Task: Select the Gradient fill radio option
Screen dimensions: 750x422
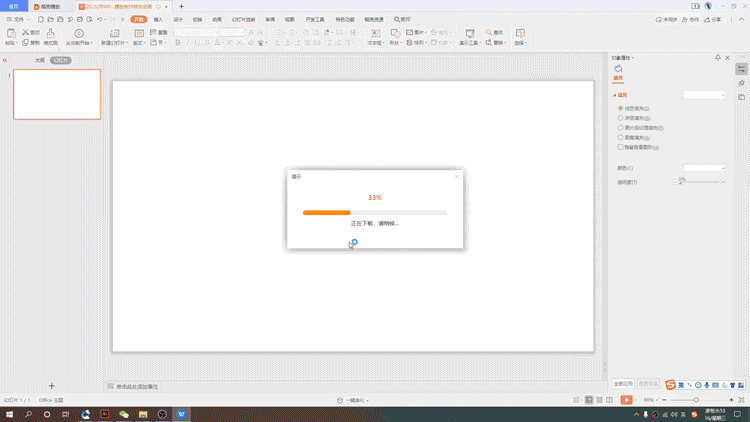Action: pyautogui.click(x=620, y=118)
